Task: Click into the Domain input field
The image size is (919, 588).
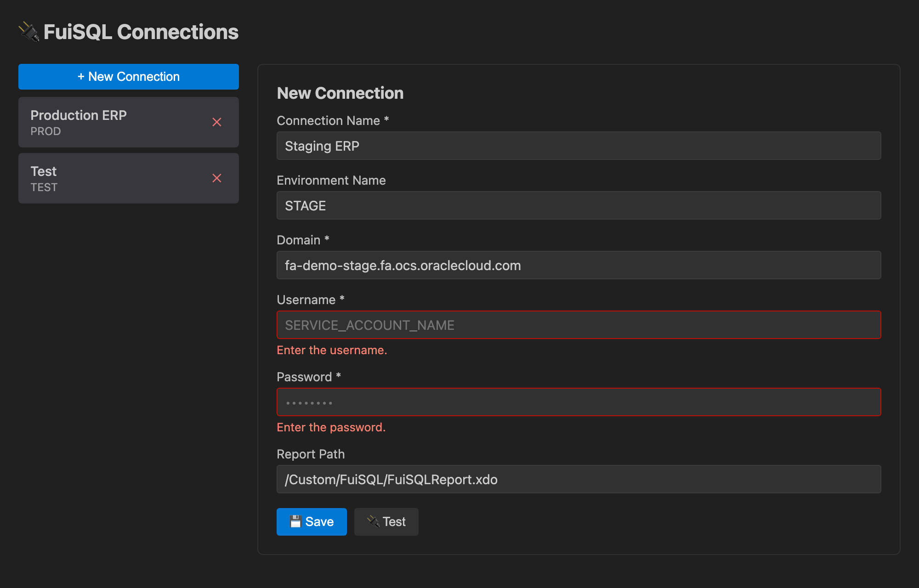Action: point(579,265)
